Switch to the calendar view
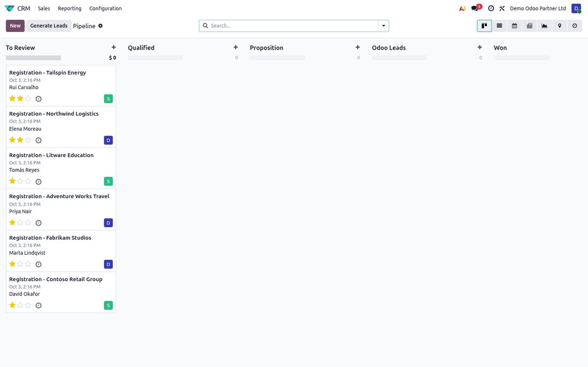Image resolution: width=588 pixels, height=367 pixels. 514,26
